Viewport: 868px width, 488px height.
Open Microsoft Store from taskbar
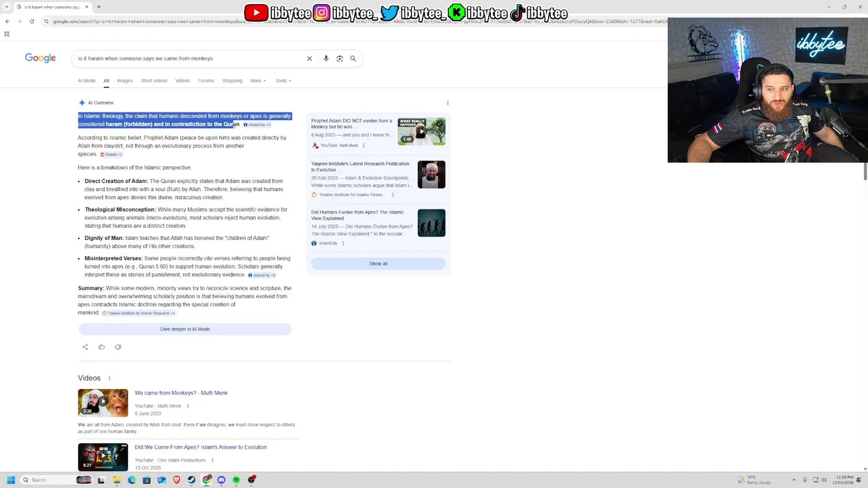click(x=146, y=480)
